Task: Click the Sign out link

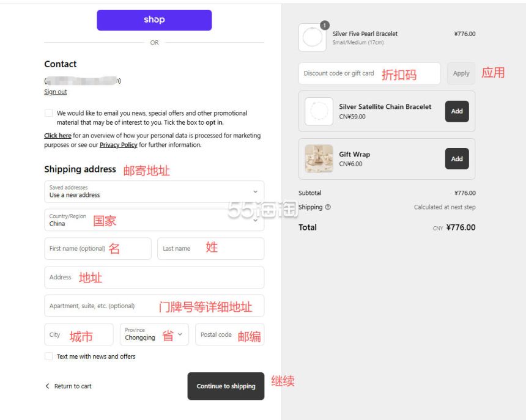Action: (56, 92)
